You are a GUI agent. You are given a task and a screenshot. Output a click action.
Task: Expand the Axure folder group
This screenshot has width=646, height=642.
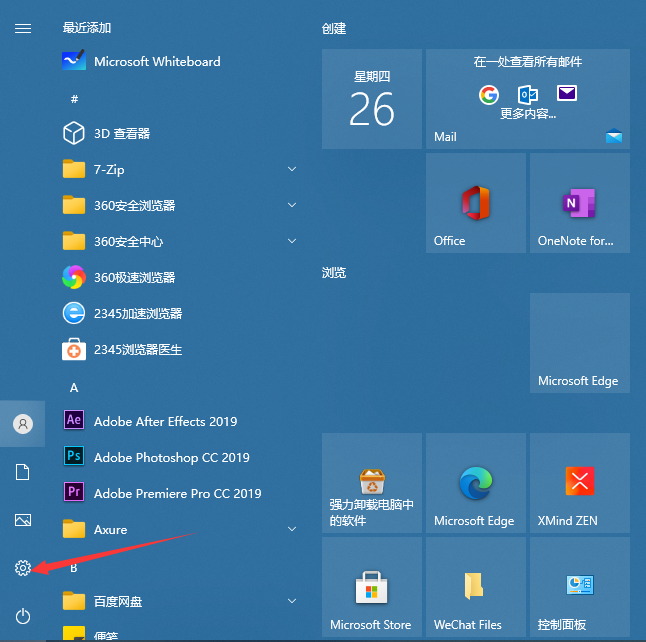(x=292, y=529)
